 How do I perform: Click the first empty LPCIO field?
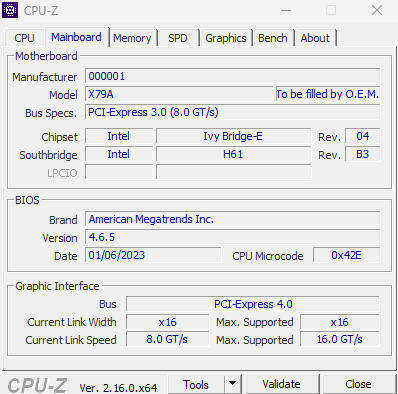tap(119, 172)
